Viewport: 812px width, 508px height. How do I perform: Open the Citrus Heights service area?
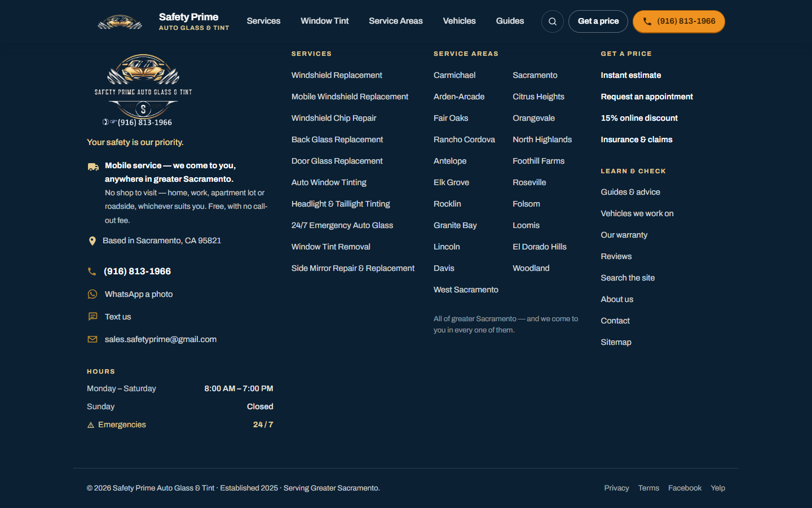pyautogui.click(x=539, y=97)
